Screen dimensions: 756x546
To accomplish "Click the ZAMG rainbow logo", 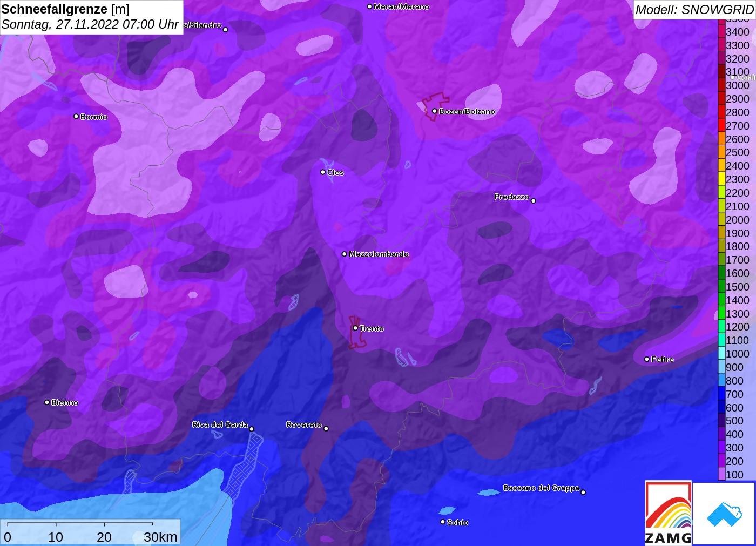I will pyautogui.click(x=669, y=513).
